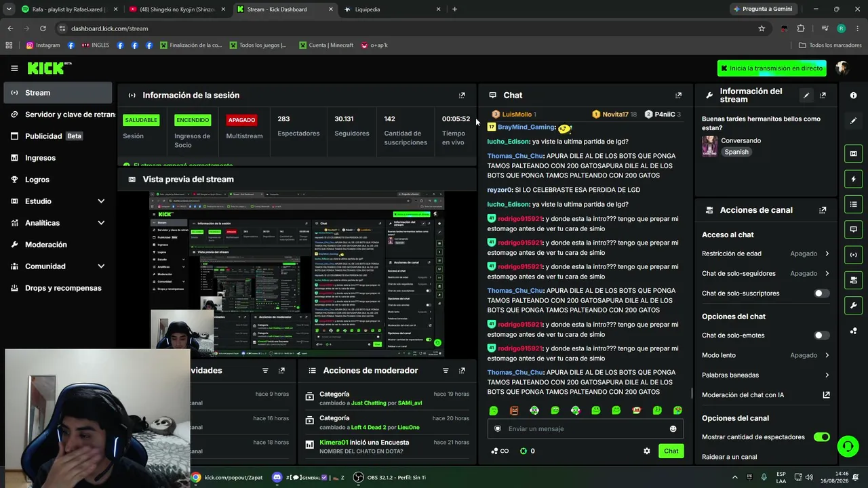The width and height of the screenshot is (868, 488).
Task: Open Drops y recompensas in sidebar
Action: click(58, 288)
